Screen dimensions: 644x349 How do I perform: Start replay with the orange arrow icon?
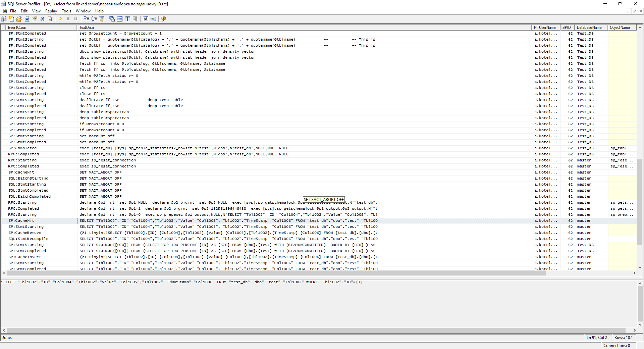60,19
